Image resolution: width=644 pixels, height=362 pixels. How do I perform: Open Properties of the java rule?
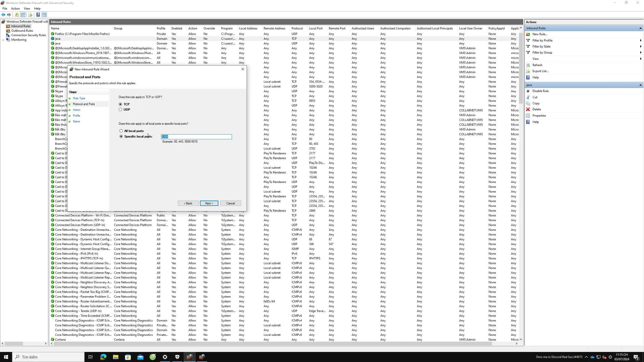(x=539, y=116)
